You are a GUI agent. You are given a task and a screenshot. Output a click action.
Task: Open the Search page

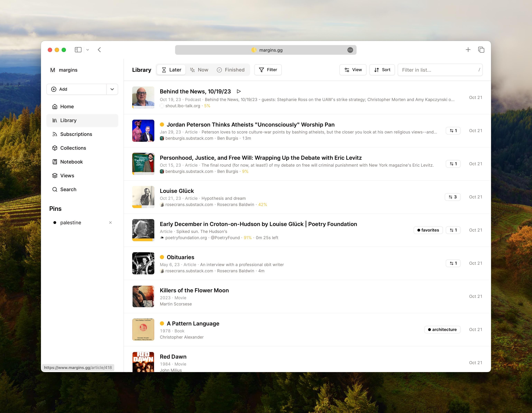68,189
